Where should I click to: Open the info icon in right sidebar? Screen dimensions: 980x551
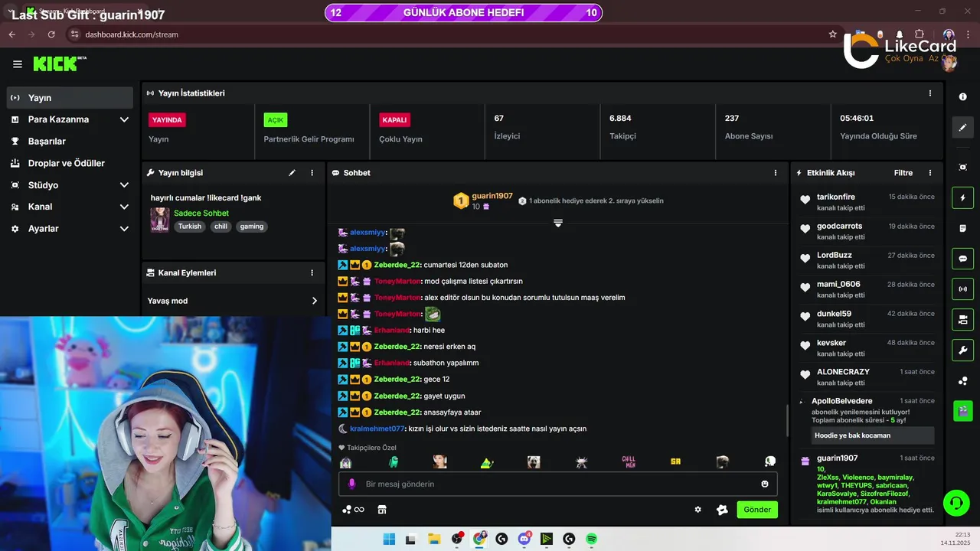962,97
